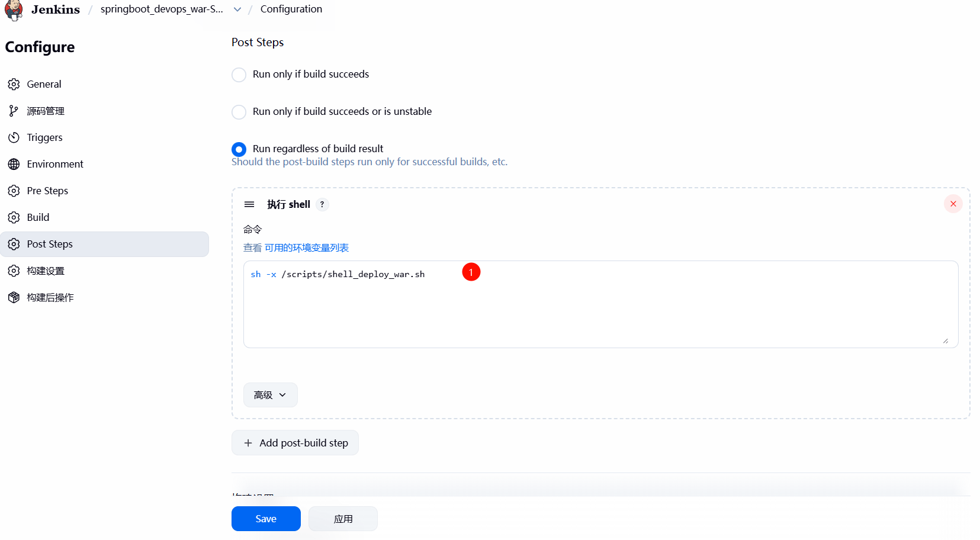Expand the 高级 advanced options
The image size is (980, 540).
tap(270, 395)
